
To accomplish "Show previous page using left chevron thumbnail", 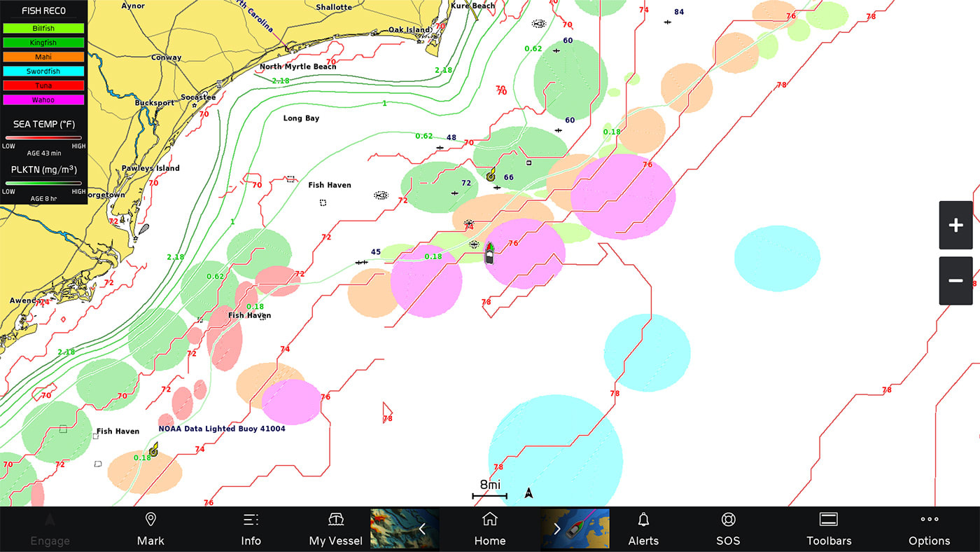I will click(x=405, y=529).
